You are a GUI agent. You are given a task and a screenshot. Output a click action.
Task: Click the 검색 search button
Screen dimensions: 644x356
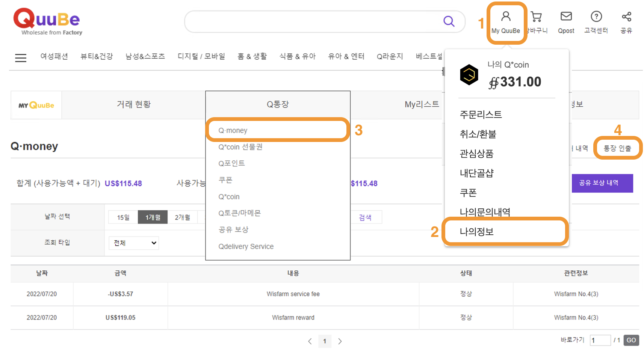coord(365,217)
